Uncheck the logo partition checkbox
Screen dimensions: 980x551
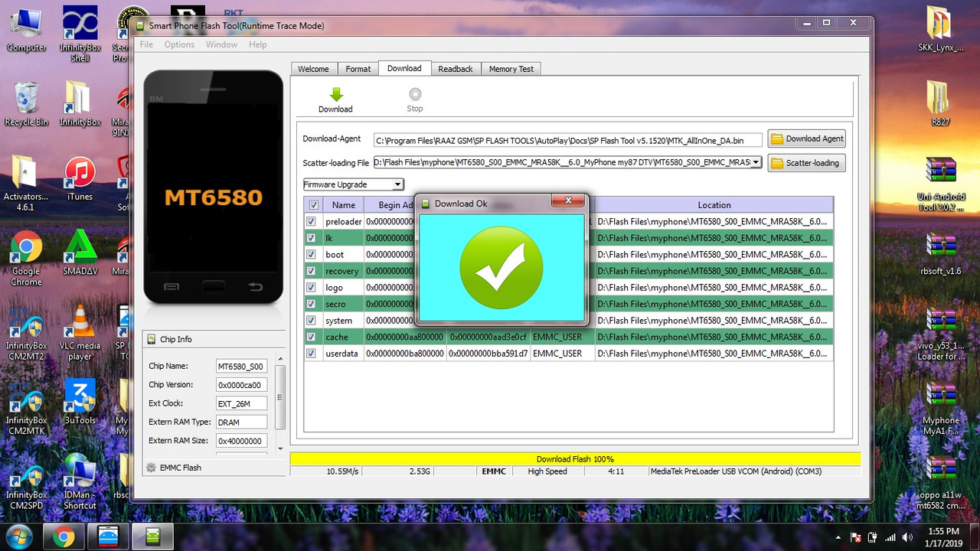point(311,287)
